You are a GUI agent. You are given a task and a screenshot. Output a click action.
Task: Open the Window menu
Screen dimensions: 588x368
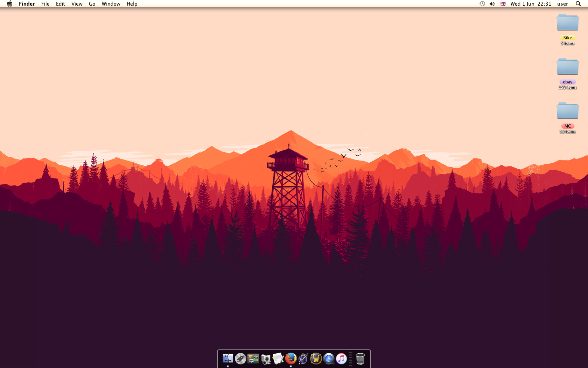111,4
